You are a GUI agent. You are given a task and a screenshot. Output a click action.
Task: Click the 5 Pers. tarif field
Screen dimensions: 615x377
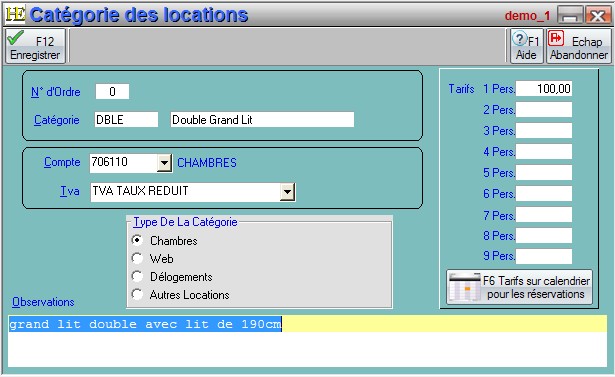tap(544, 173)
